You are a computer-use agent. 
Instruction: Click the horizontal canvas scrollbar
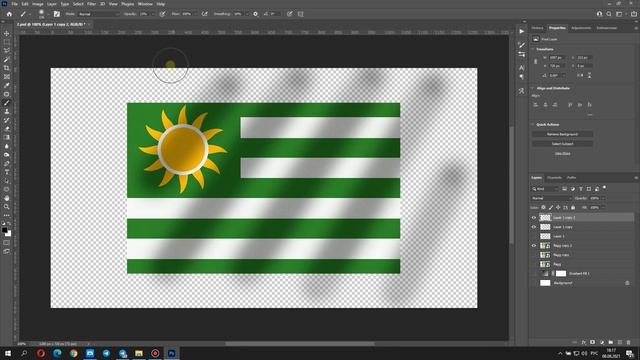(x=300, y=344)
